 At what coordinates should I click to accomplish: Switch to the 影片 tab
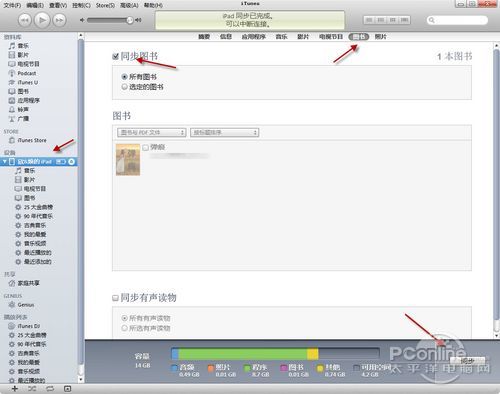coord(303,37)
